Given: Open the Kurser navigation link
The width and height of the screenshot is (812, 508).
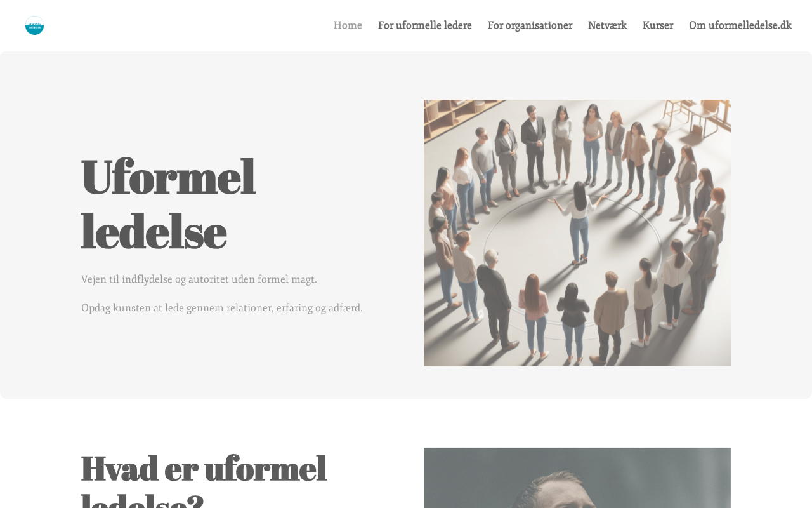Looking at the screenshot, I should click(x=658, y=25).
